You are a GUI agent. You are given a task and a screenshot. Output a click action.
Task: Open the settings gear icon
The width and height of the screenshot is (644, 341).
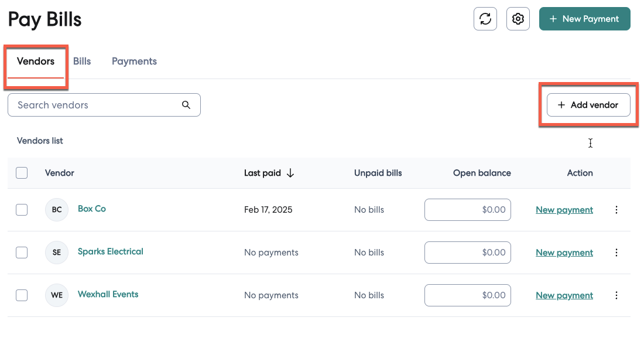tap(518, 19)
